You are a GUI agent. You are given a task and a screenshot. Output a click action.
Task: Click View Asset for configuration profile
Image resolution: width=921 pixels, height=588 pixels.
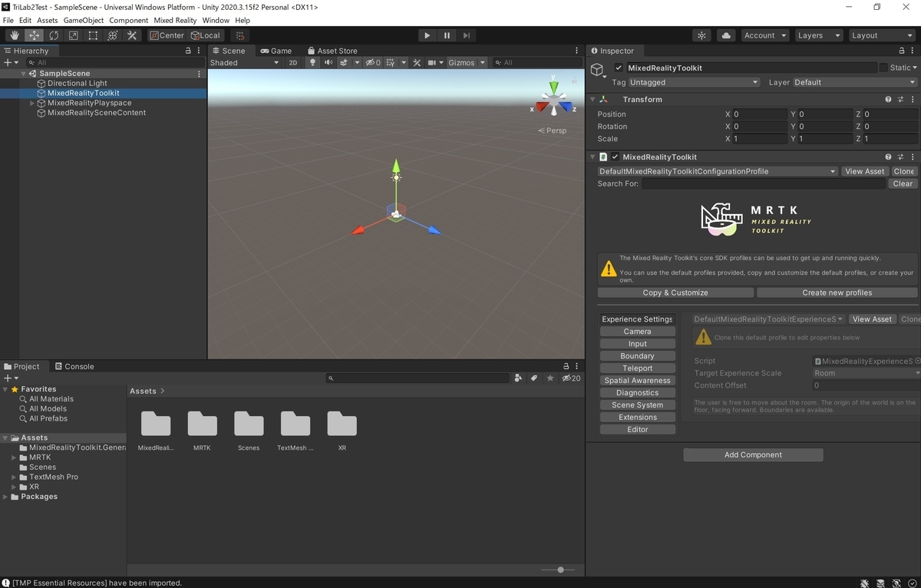click(x=865, y=171)
